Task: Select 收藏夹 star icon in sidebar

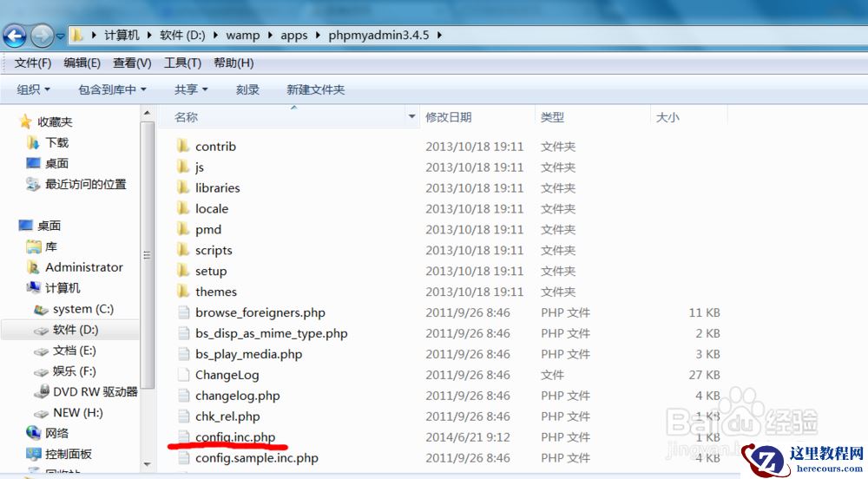Action: tap(25, 121)
